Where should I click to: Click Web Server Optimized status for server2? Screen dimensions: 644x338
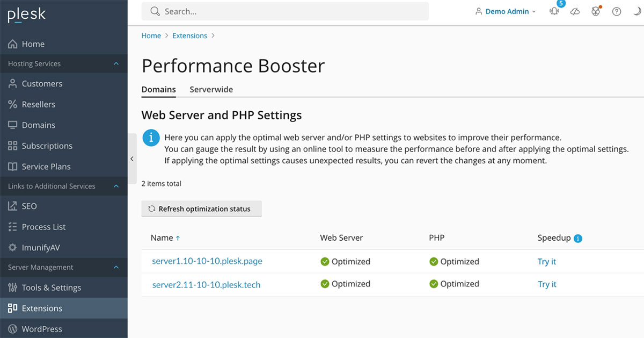tap(345, 284)
